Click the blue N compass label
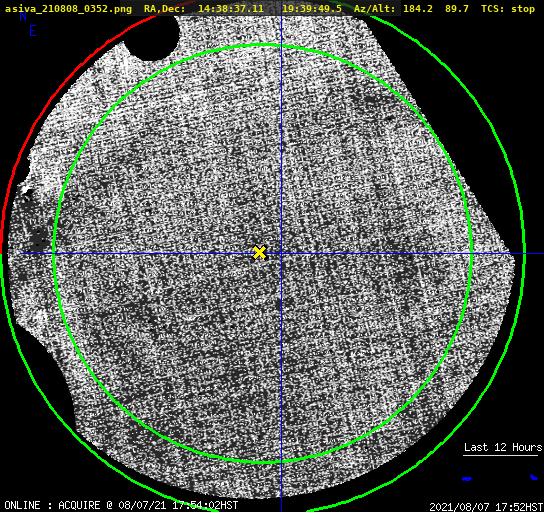544x512 pixels. tap(23, 16)
